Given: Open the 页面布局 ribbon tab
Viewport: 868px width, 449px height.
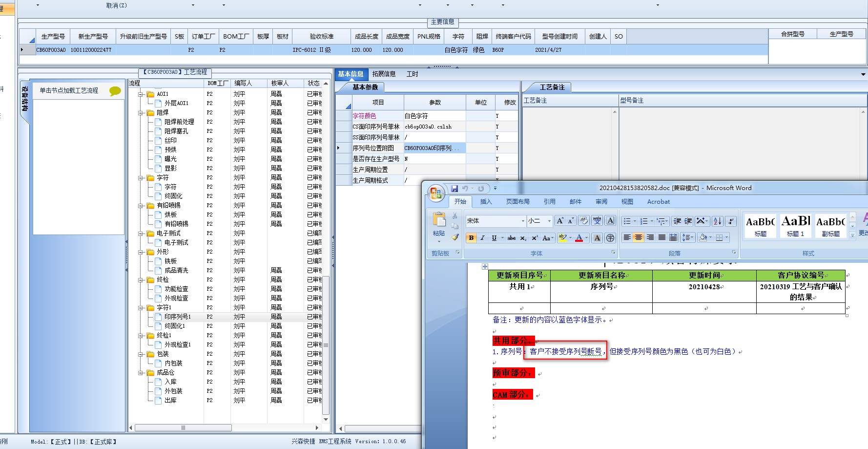Looking at the screenshot, I should 517,202.
